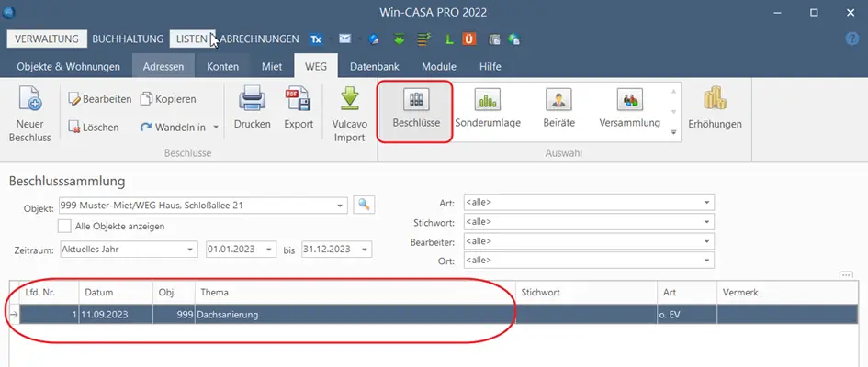
Task: Click the Vulcavo Import icon
Action: [349, 100]
